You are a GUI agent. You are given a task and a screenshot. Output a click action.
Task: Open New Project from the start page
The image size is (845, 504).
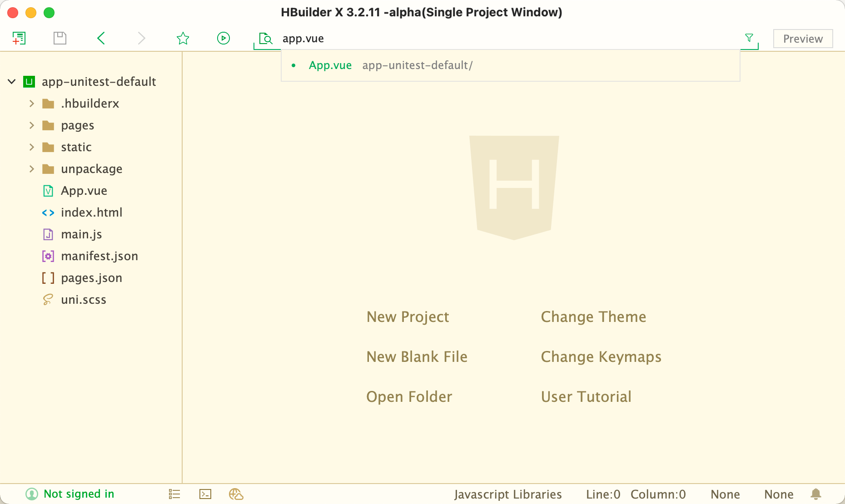(x=408, y=316)
